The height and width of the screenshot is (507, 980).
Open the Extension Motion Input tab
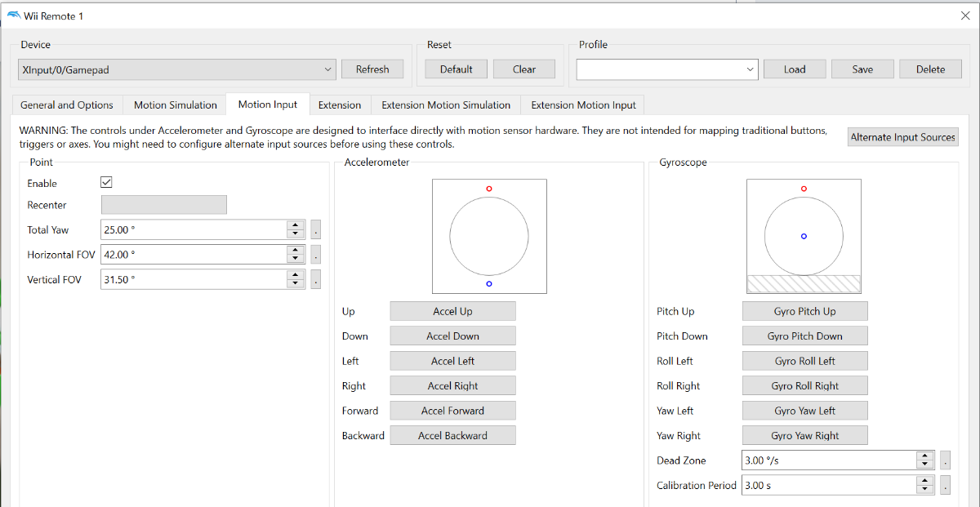[x=583, y=105]
